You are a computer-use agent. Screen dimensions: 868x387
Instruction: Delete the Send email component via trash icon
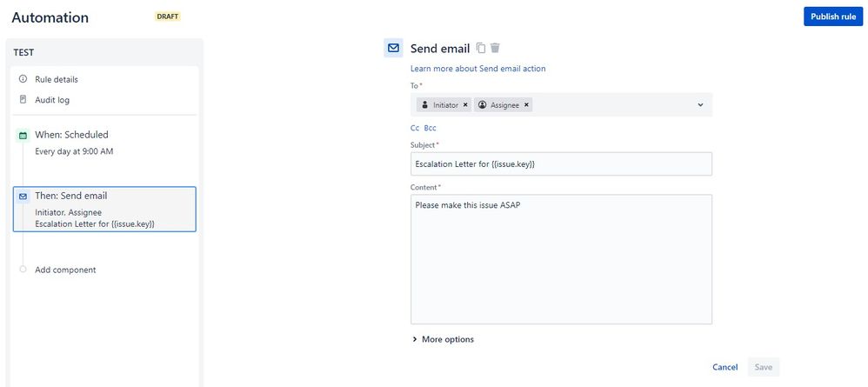495,48
